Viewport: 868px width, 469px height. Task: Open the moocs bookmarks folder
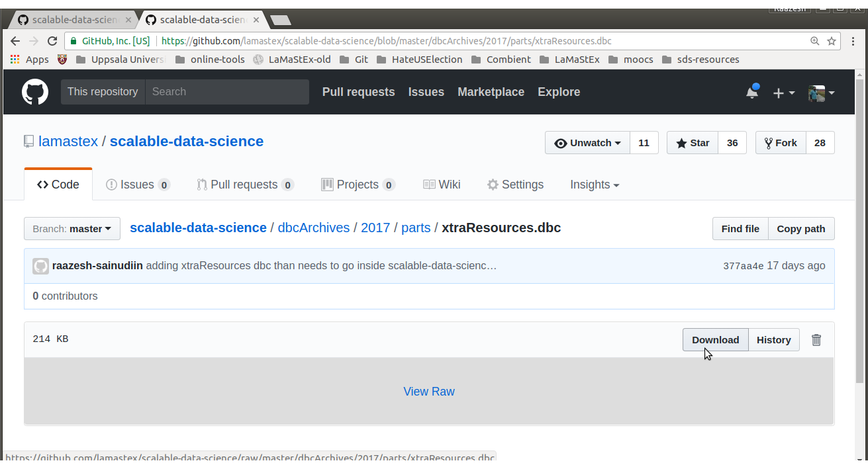[x=631, y=60]
